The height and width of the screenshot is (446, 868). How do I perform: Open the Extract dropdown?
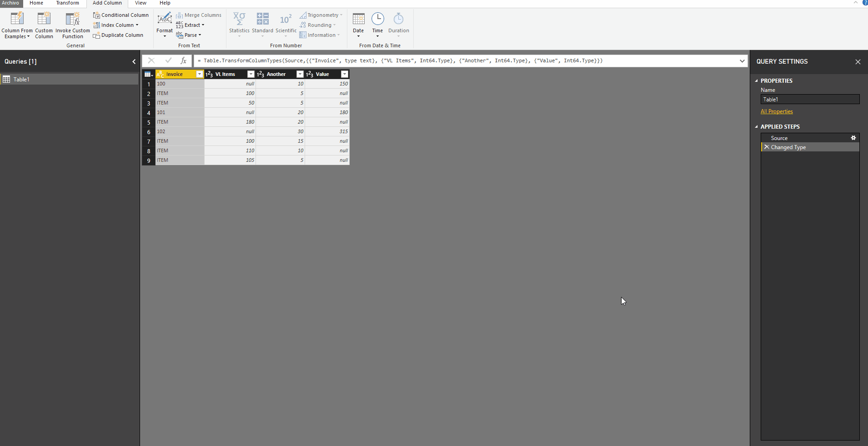203,25
